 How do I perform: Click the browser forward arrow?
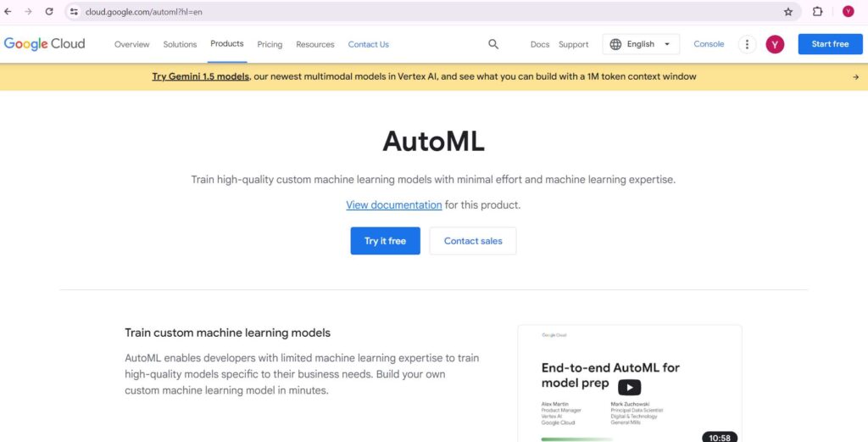coord(28,12)
